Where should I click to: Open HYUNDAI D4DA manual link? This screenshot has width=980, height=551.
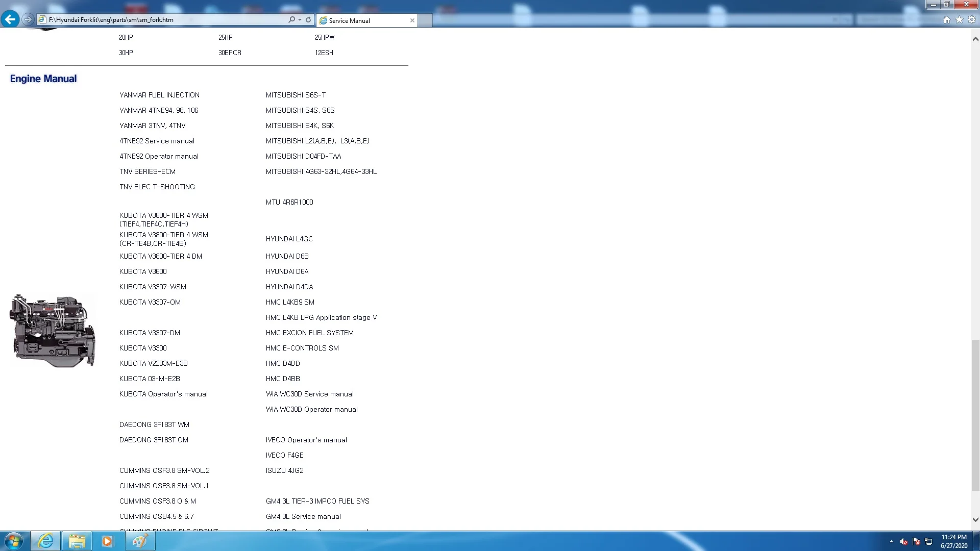pyautogui.click(x=289, y=287)
